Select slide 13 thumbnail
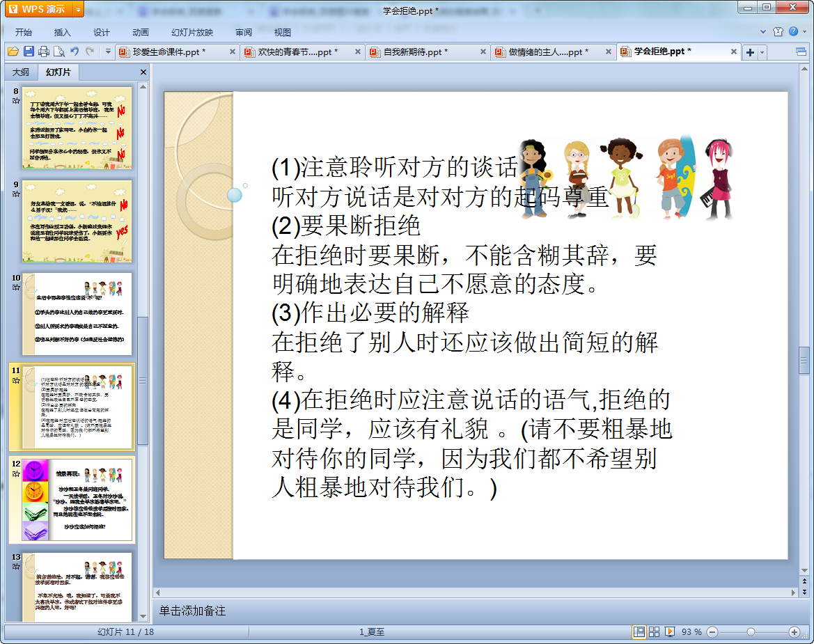 pyautogui.click(x=77, y=587)
